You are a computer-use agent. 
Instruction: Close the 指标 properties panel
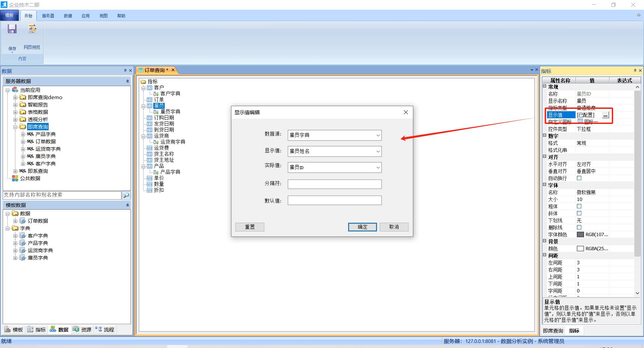coord(640,71)
